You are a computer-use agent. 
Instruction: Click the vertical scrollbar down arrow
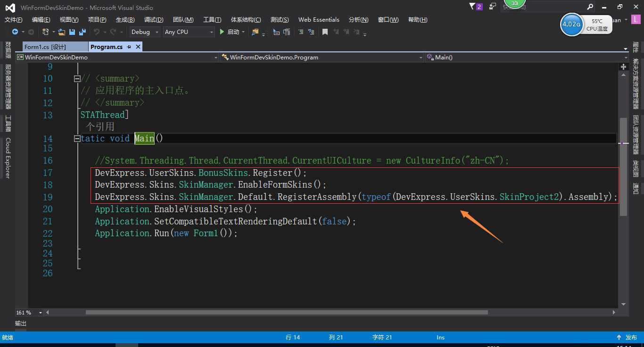624,304
